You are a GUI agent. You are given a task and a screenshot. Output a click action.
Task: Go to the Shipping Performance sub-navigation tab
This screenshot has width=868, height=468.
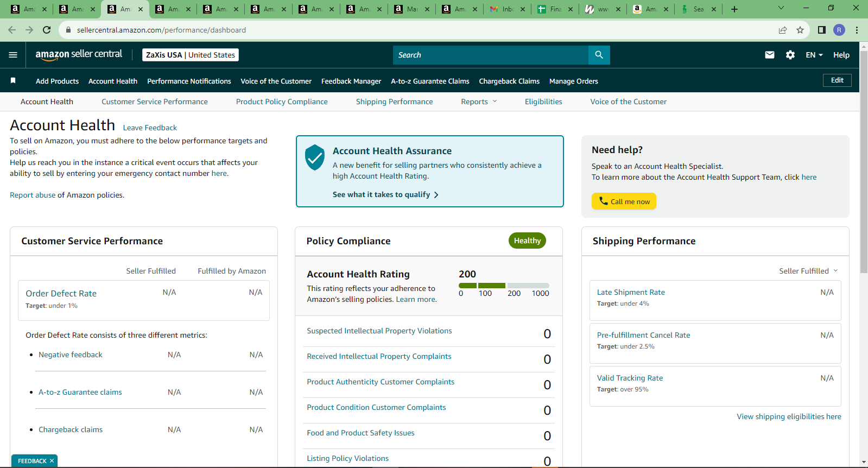(395, 102)
